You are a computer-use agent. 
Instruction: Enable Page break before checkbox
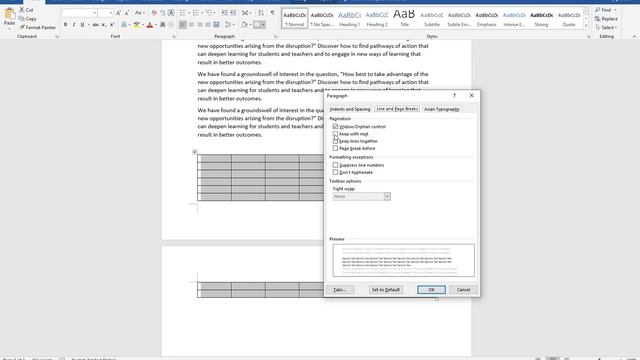point(335,149)
